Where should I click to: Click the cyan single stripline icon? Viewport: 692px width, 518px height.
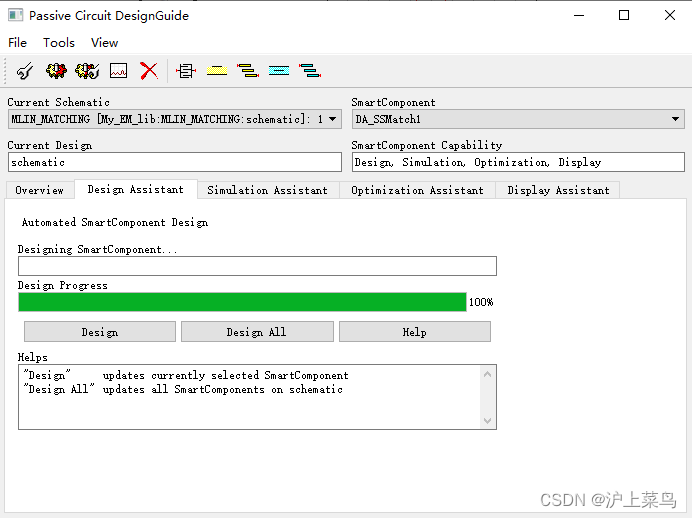279,71
